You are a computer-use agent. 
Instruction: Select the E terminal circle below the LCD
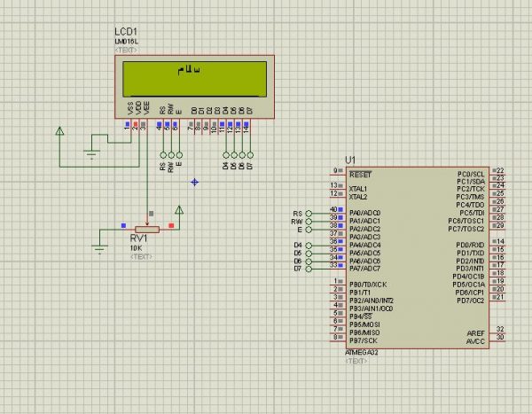pos(179,155)
